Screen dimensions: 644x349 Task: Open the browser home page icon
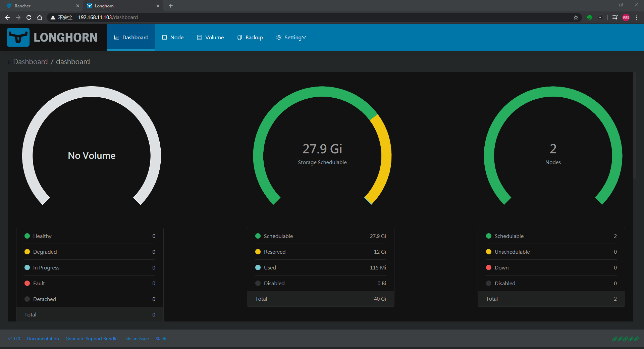(x=40, y=17)
